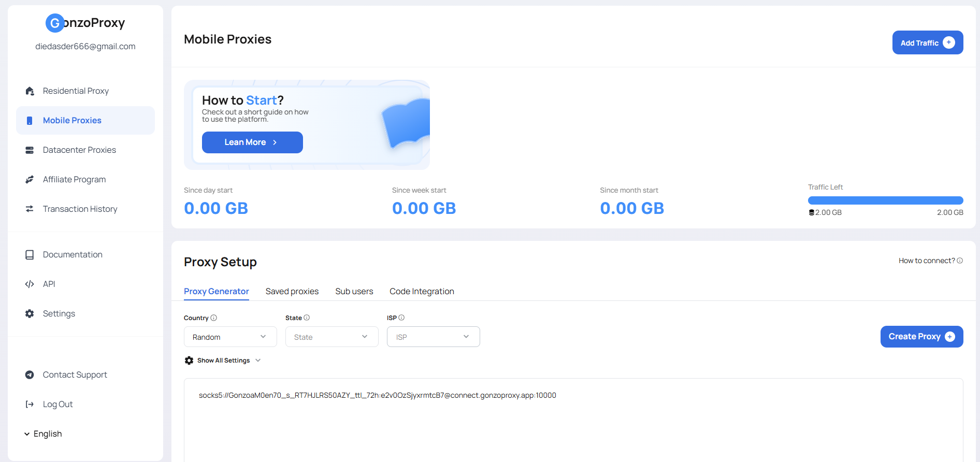Click the generated socks5 proxy string

[x=378, y=395]
